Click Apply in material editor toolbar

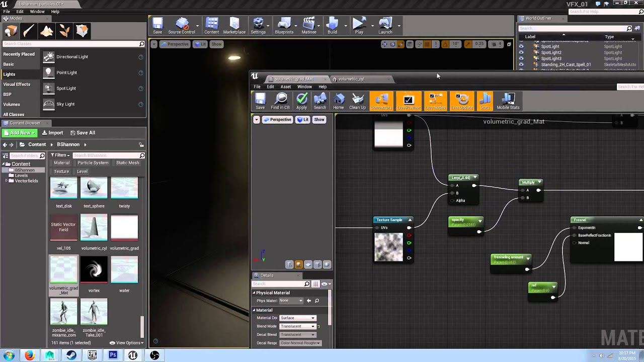(301, 101)
